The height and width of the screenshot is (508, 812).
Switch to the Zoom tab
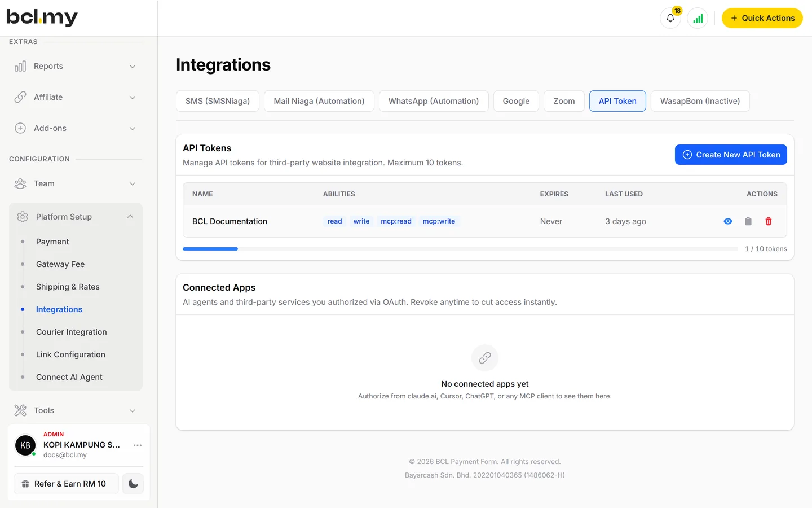564,101
